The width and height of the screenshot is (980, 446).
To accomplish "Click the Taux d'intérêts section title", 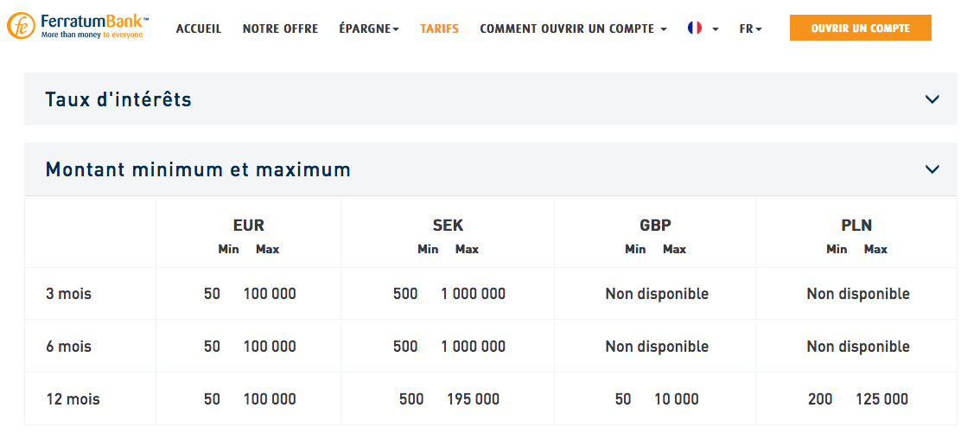I will coord(118,99).
